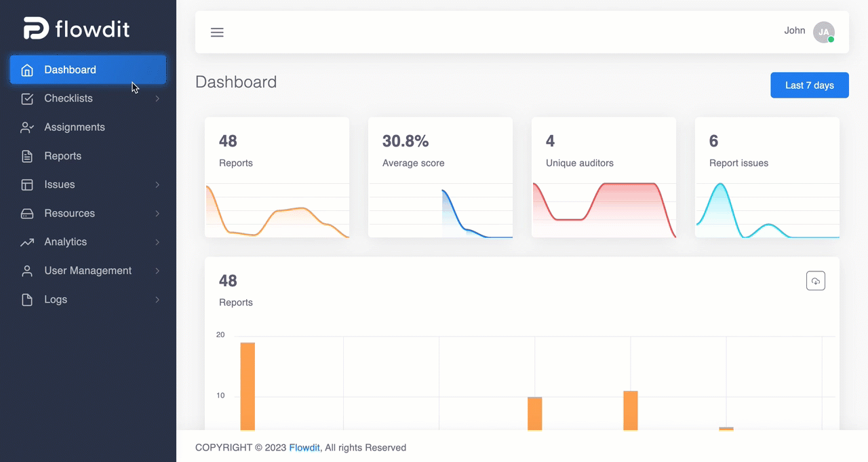Click the flowdit logo icon

click(x=36, y=28)
